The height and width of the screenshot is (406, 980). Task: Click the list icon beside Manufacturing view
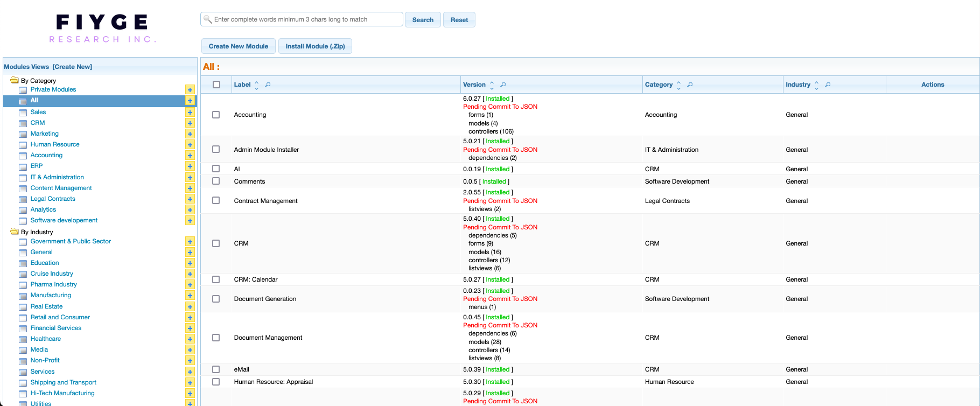click(23, 296)
